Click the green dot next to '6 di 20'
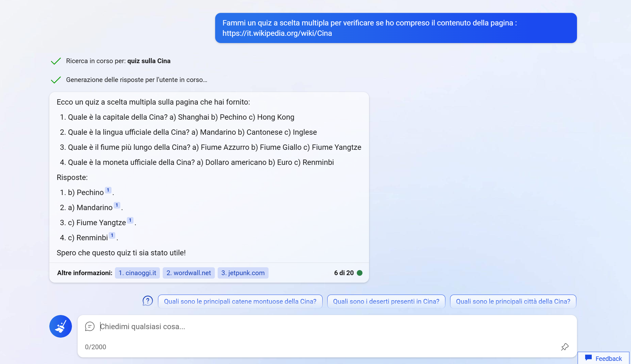Image resolution: width=631 pixels, height=364 pixels. tap(360, 273)
